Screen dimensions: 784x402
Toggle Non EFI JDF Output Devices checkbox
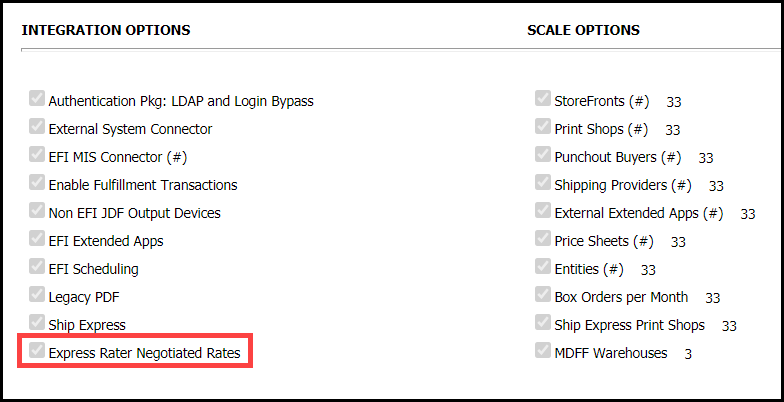[37, 211]
